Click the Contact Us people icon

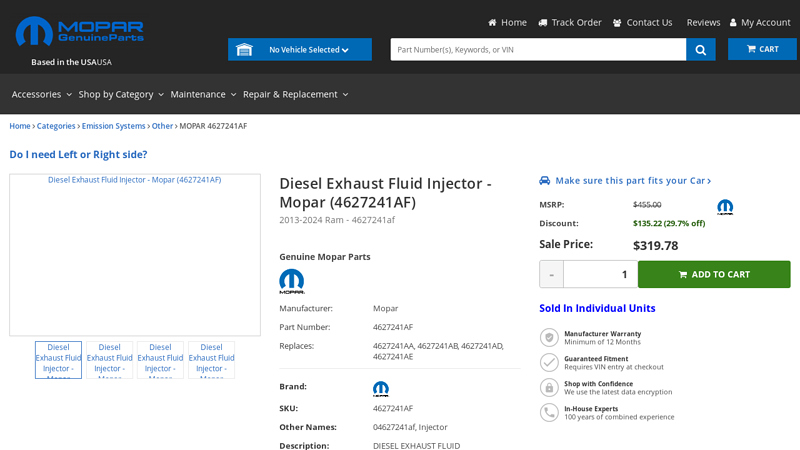tap(617, 22)
